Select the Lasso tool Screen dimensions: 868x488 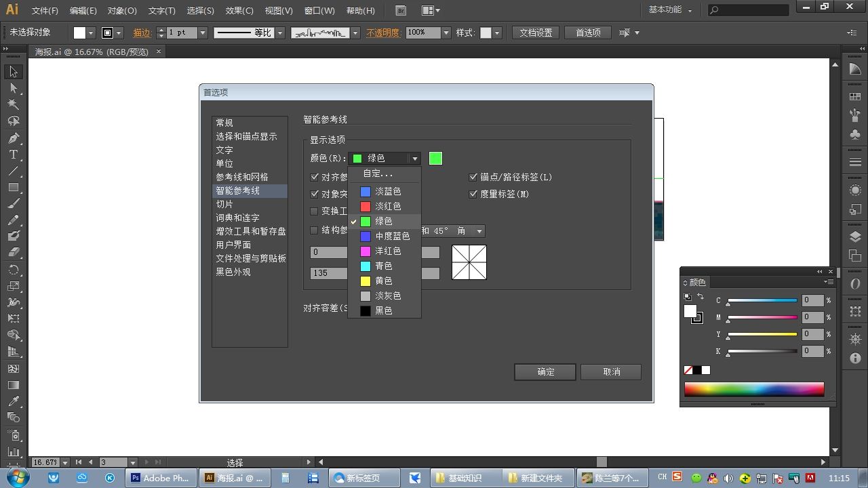pyautogui.click(x=13, y=121)
